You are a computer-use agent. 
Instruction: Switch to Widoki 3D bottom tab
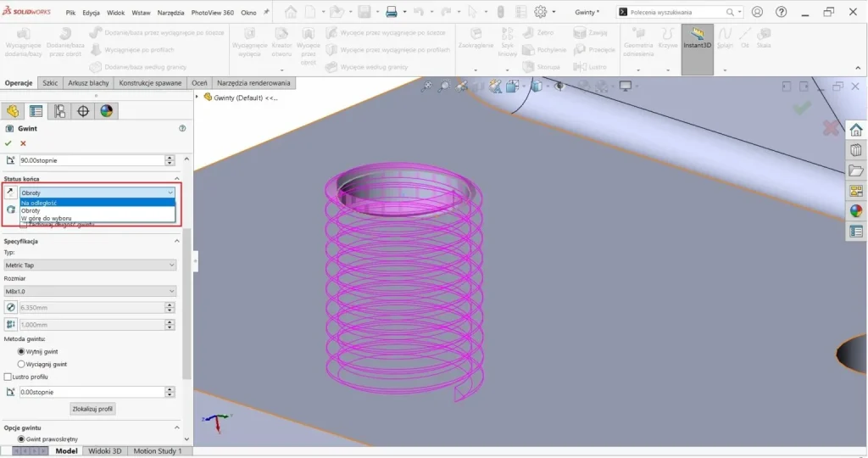(x=104, y=451)
